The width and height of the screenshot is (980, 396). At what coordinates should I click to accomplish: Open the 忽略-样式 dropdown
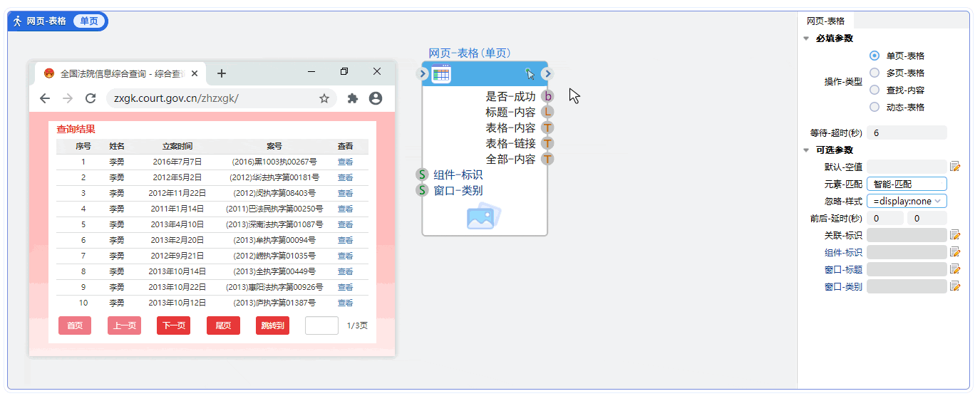907,201
